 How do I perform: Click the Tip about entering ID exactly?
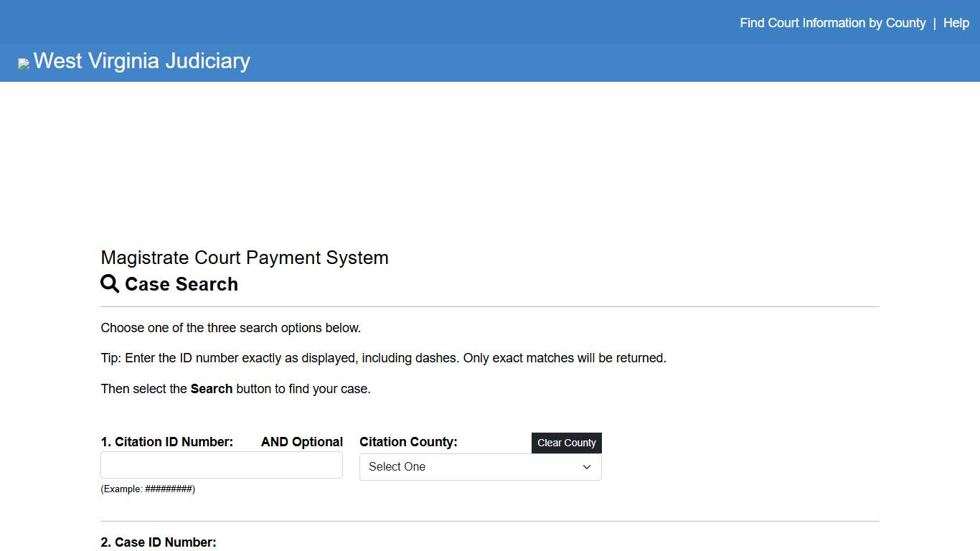pos(383,358)
